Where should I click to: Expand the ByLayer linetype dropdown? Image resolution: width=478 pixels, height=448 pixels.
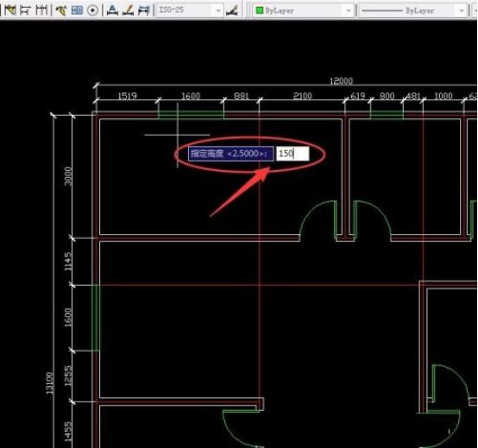(x=462, y=10)
